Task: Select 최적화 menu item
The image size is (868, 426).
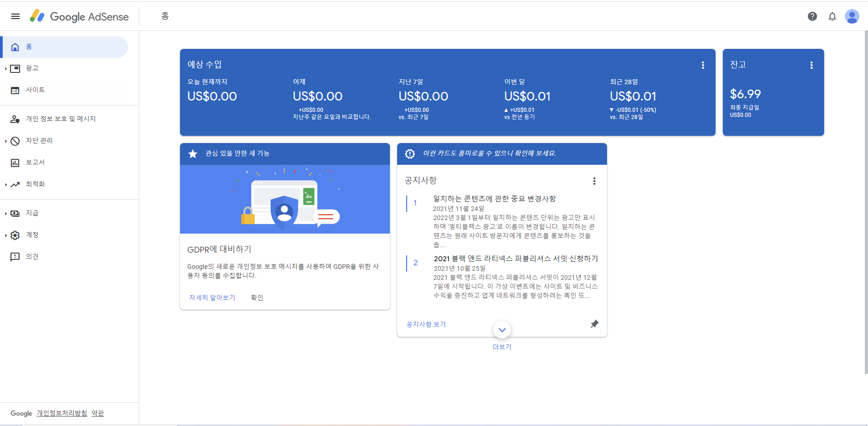Action: click(64, 184)
